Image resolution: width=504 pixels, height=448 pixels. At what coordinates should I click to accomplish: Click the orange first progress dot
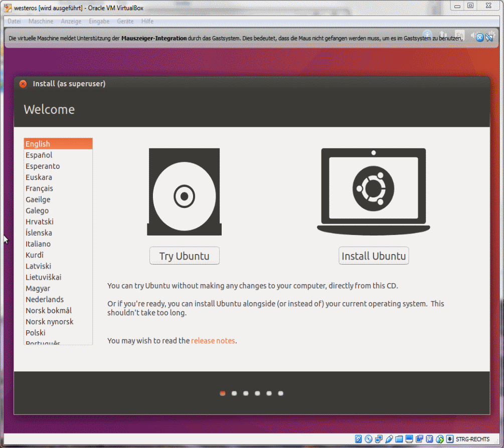click(223, 393)
